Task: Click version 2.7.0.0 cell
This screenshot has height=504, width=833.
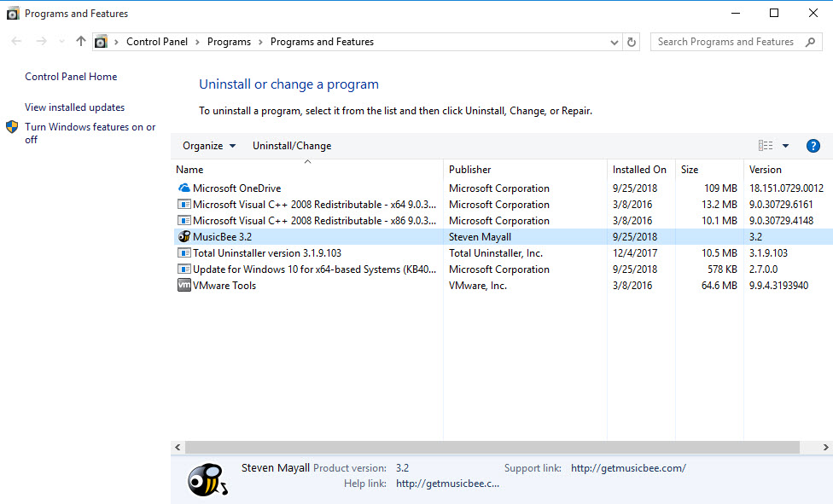Action: point(763,269)
